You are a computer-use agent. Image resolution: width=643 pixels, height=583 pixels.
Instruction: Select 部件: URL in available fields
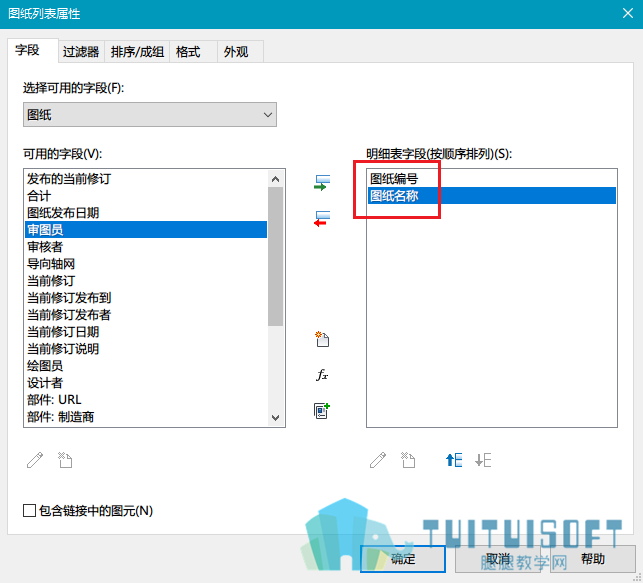point(146,399)
